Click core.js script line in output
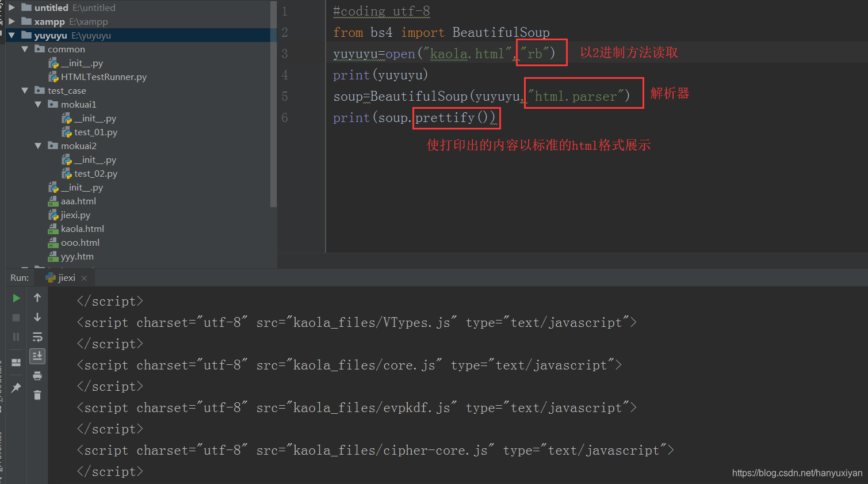This screenshot has height=484, width=868. (349, 365)
